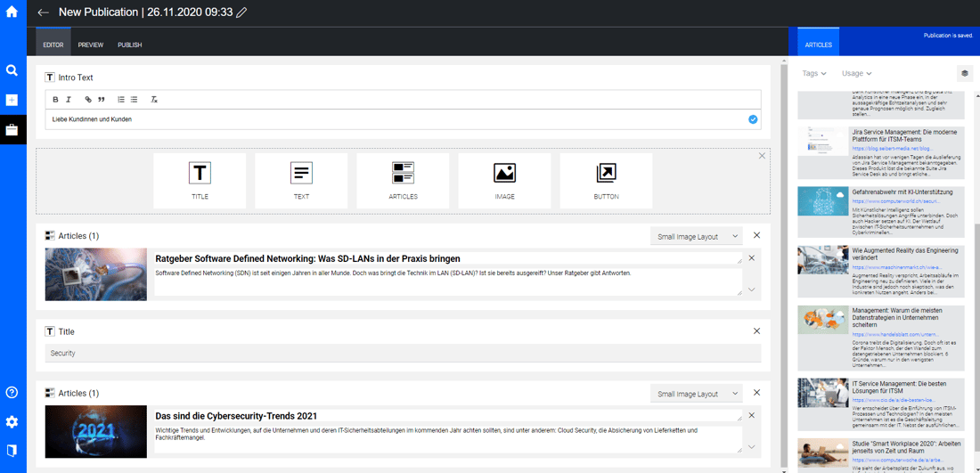
Task: Select the ARTICLES tab in right panel
Action: [x=818, y=45]
